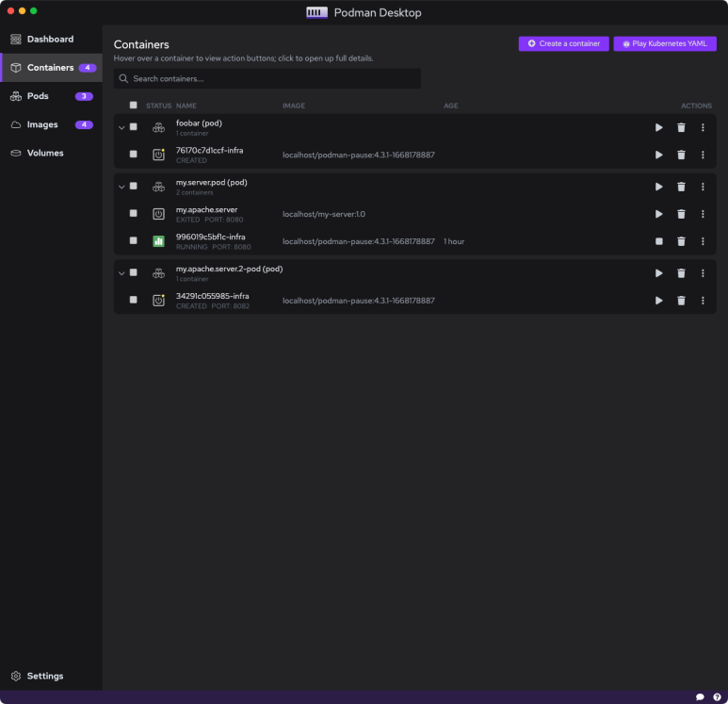Click the foobar pod icon
Image resolution: width=728 pixels, height=704 pixels.
pyautogui.click(x=158, y=127)
